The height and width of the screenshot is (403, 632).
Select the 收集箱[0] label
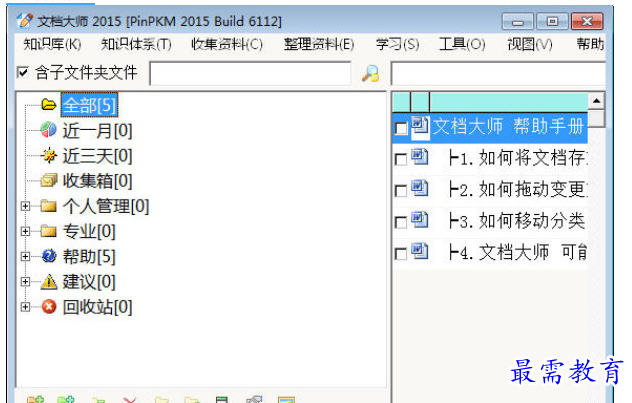tap(97, 181)
